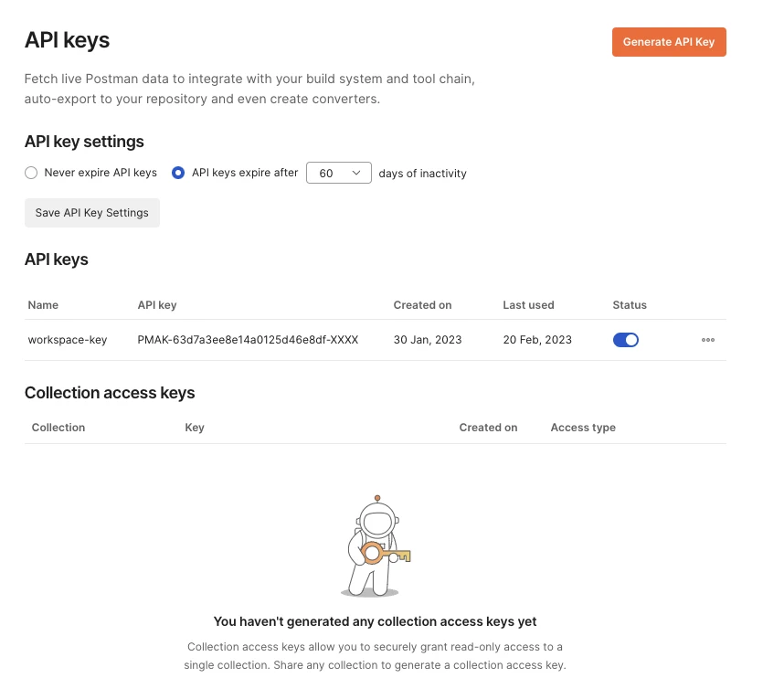The height and width of the screenshot is (699, 784).
Task: Click the Collection column header
Action: tap(58, 428)
